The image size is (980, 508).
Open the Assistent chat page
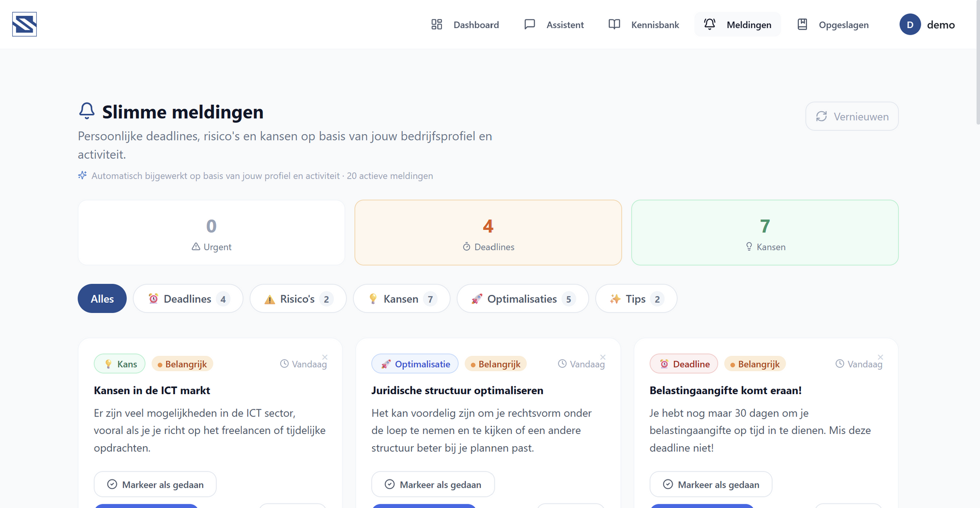[x=554, y=25]
